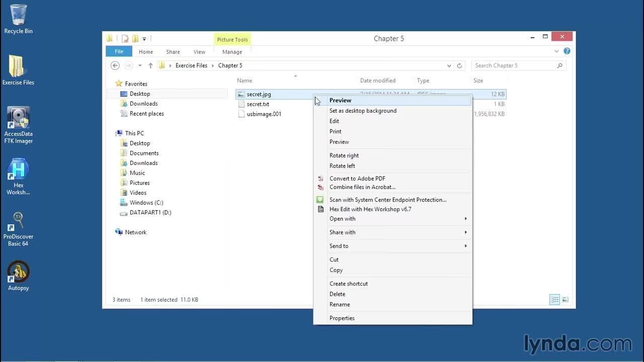Viewport: 644px width, 362px height.
Task: Switch to large icons view toggle
Action: pyautogui.click(x=565, y=300)
